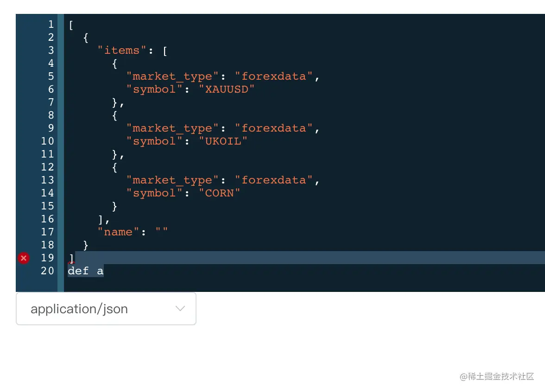Click "market_type" key on line 13
The image size is (545, 392).
pyautogui.click(x=172, y=180)
